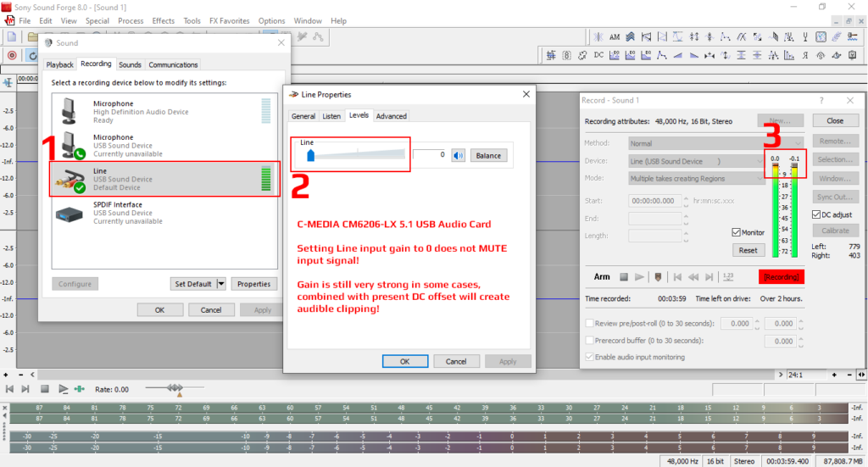Click the red Record button in toolbar
The image size is (868, 467).
click(x=12, y=55)
